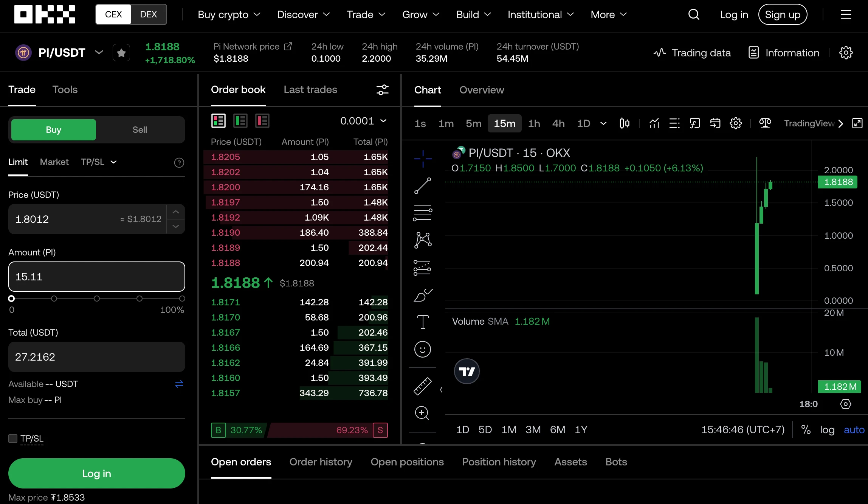Open the PI/USDT pair selector dropdown
The width and height of the screenshot is (868, 504).
(x=99, y=52)
